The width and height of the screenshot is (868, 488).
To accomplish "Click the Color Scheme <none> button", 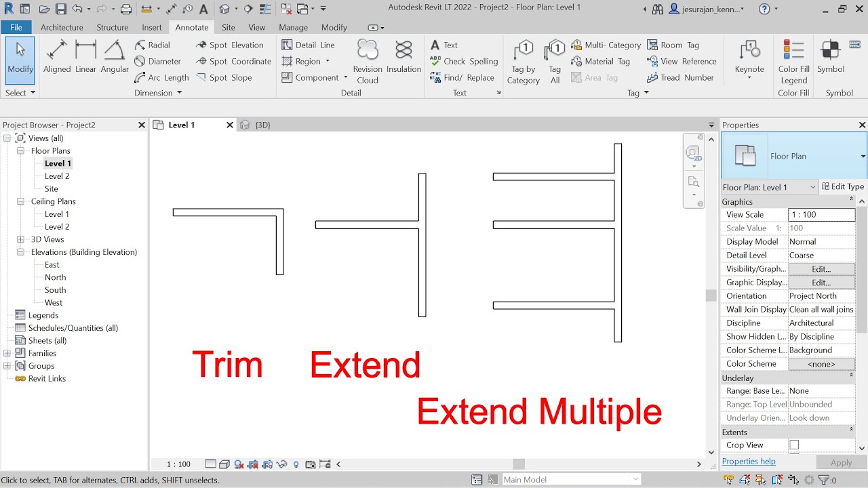I will [821, 363].
